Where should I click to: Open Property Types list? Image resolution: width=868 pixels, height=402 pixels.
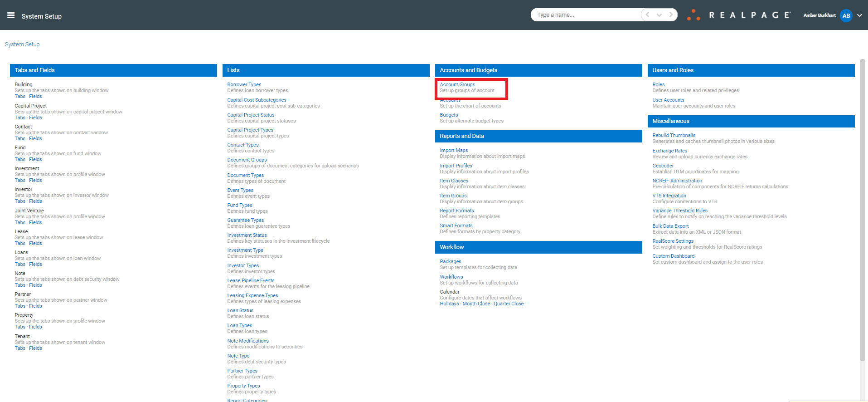(x=243, y=386)
